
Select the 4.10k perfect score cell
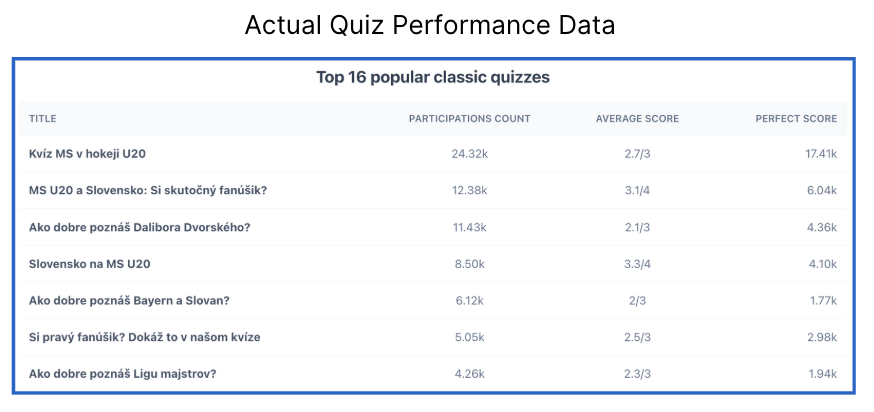pos(822,264)
